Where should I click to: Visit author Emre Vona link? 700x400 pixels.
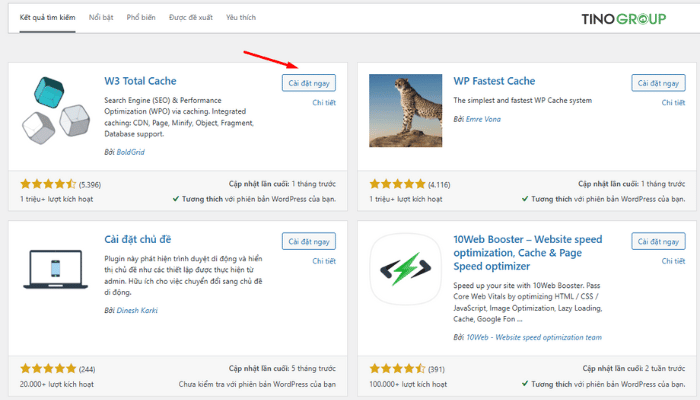click(x=483, y=119)
